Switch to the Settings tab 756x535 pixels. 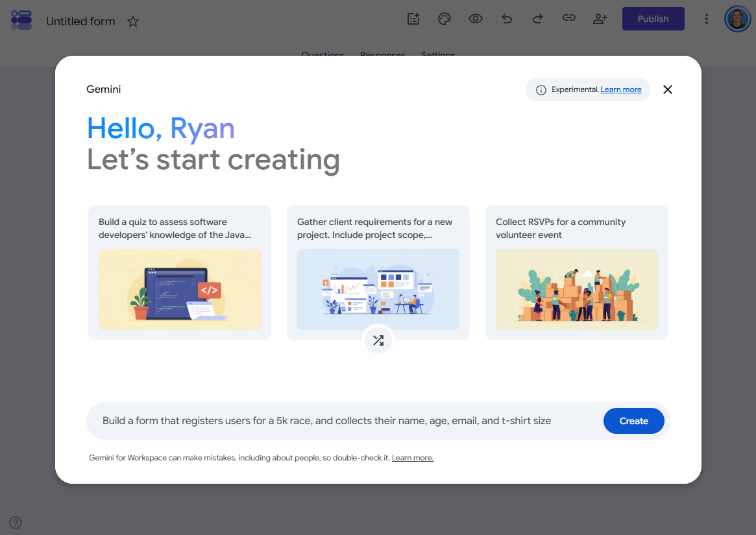[x=438, y=54]
